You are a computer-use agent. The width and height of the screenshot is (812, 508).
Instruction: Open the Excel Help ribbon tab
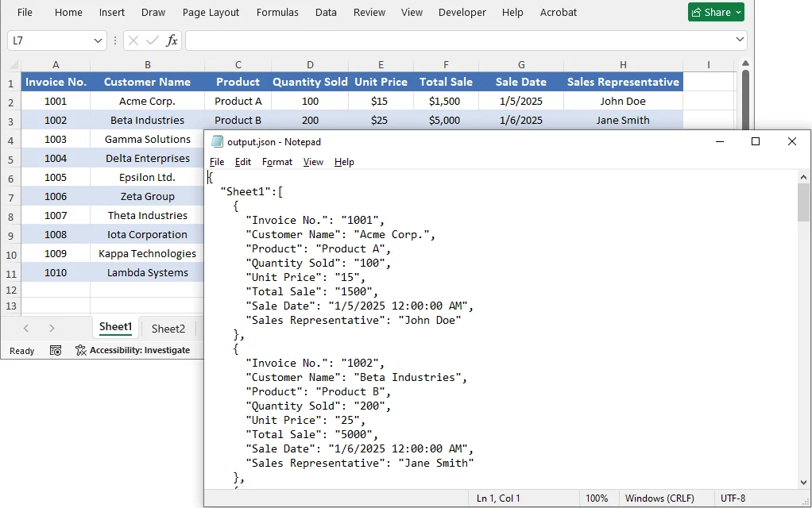512,13
